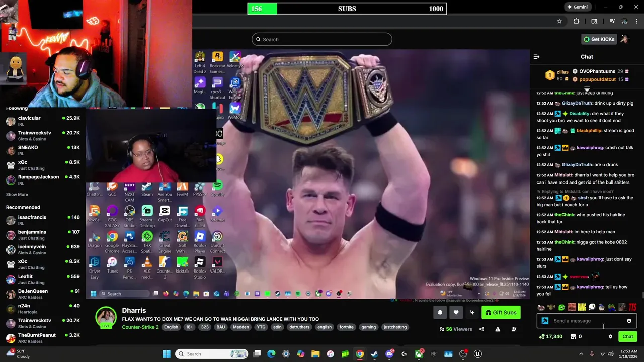Click the user icon right of report triangle
This screenshot has width=644, height=362.
[x=514, y=329]
